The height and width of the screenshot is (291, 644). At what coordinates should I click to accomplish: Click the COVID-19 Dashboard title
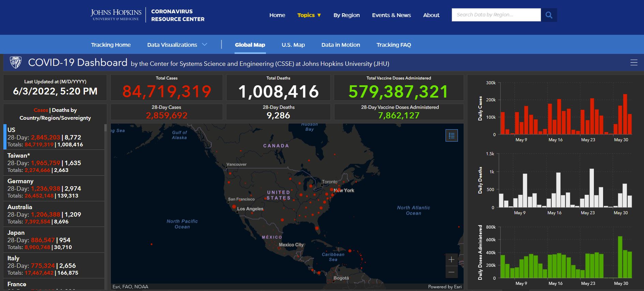click(78, 62)
